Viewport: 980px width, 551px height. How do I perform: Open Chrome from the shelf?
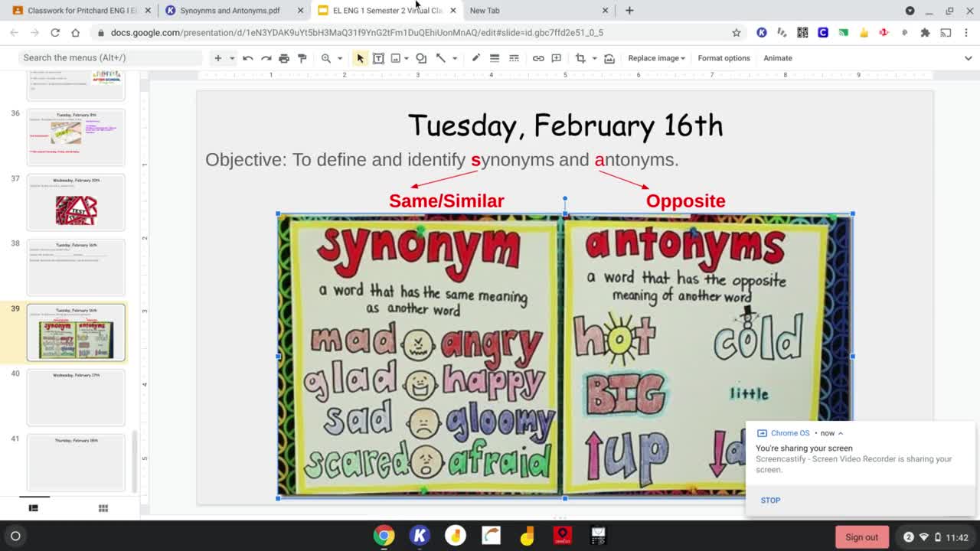(384, 536)
